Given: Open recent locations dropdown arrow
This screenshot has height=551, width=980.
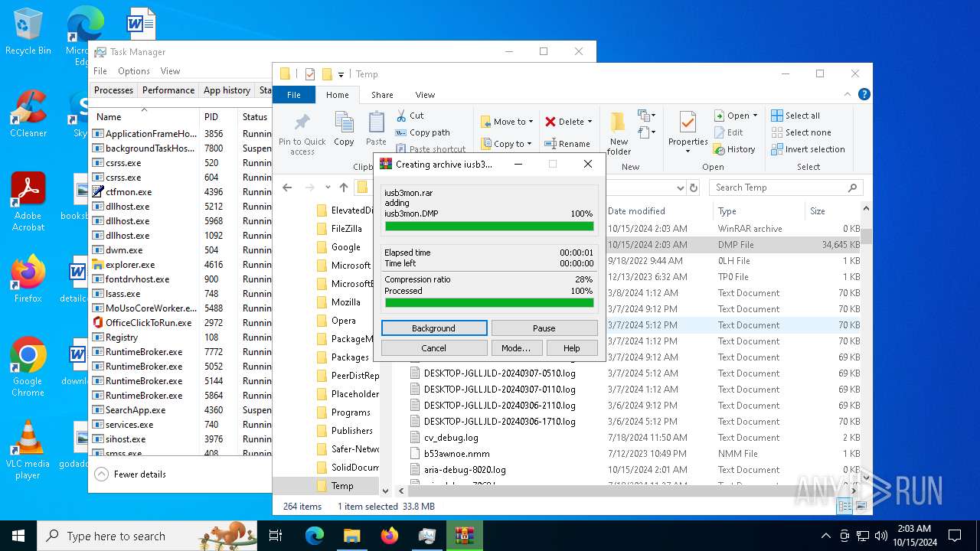Looking at the screenshot, I should [x=328, y=187].
